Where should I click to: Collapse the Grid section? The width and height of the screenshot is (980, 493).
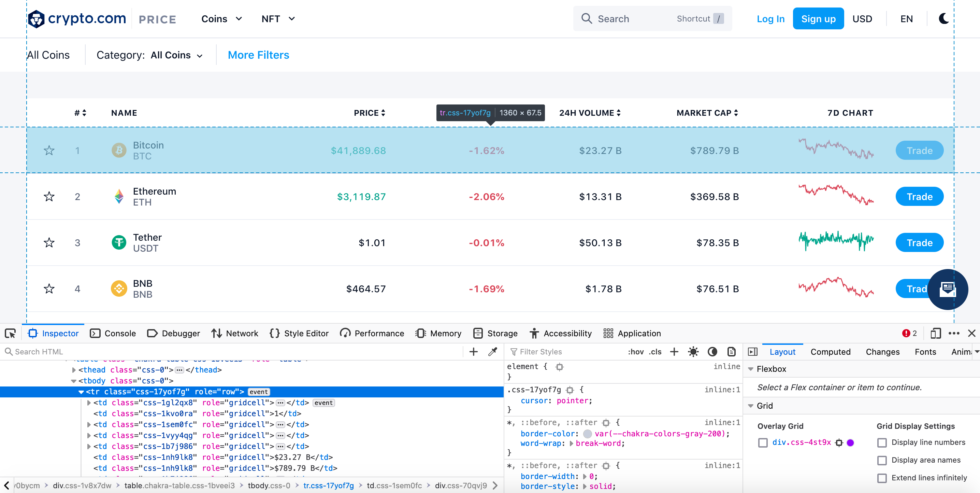click(751, 406)
